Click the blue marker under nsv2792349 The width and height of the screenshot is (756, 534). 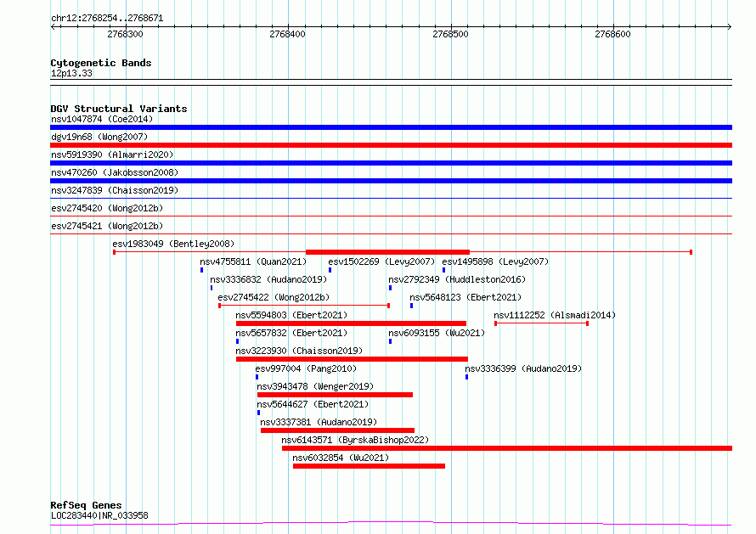(390, 288)
